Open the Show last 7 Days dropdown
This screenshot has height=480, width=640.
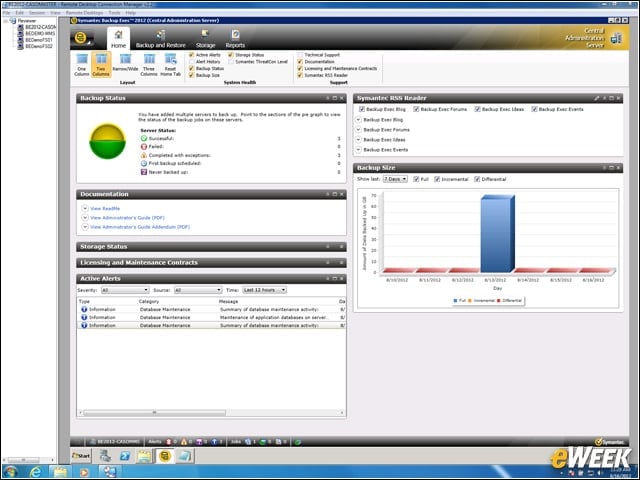point(395,179)
